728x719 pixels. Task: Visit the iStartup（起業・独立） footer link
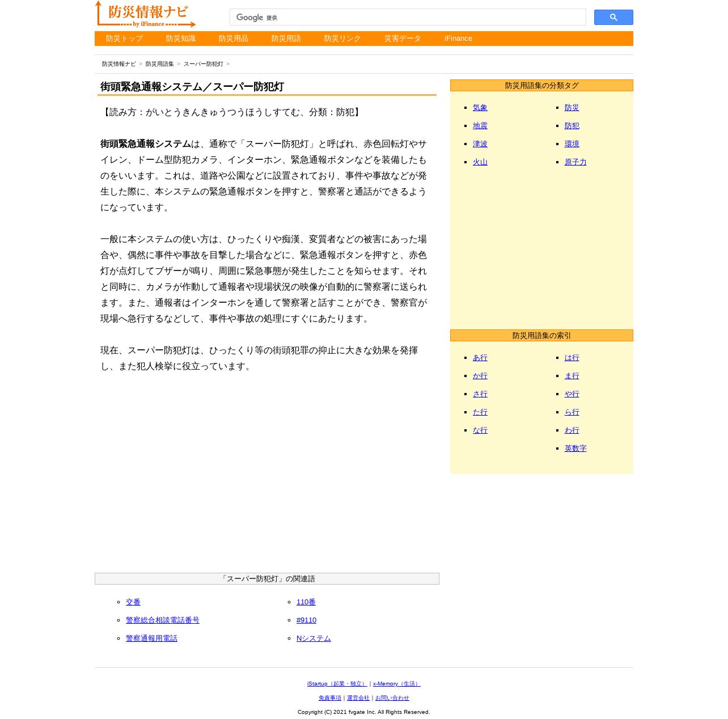(337, 684)
